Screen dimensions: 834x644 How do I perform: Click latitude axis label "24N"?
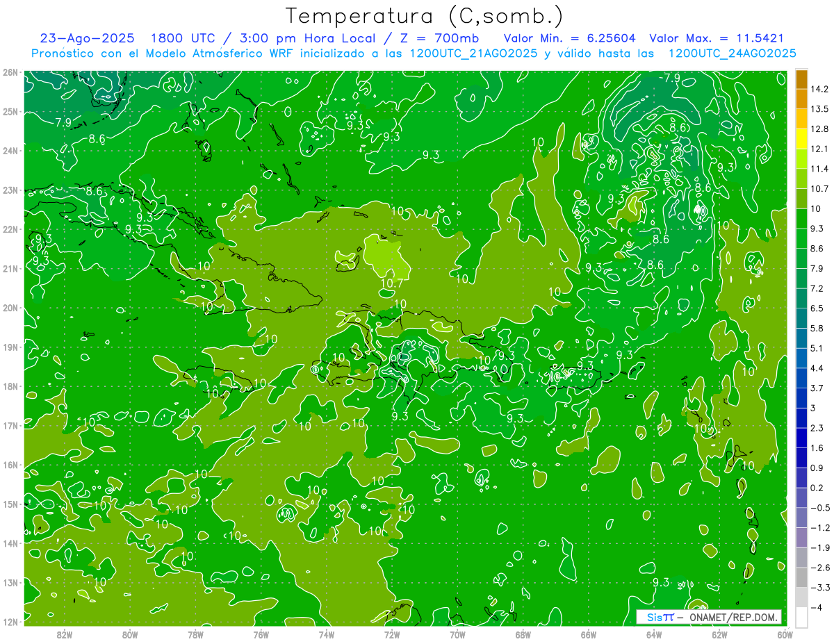point(10,151)
